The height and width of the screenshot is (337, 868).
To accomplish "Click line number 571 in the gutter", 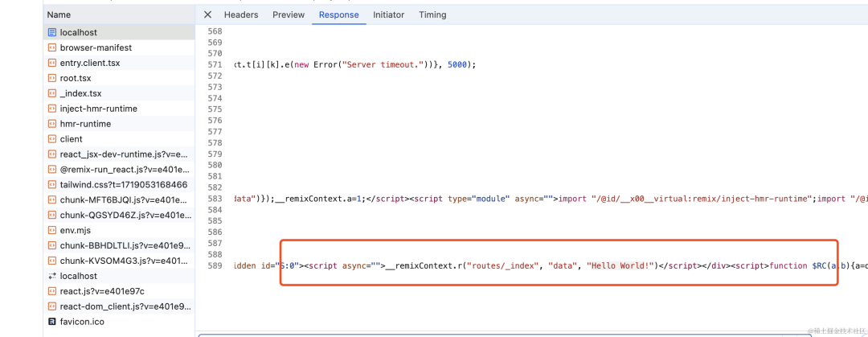I will 215,65.
